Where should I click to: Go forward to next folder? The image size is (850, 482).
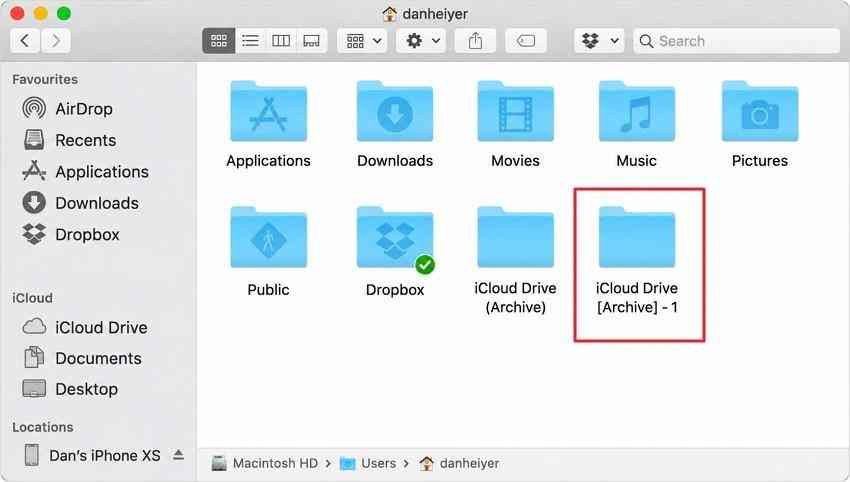point(55,41)
